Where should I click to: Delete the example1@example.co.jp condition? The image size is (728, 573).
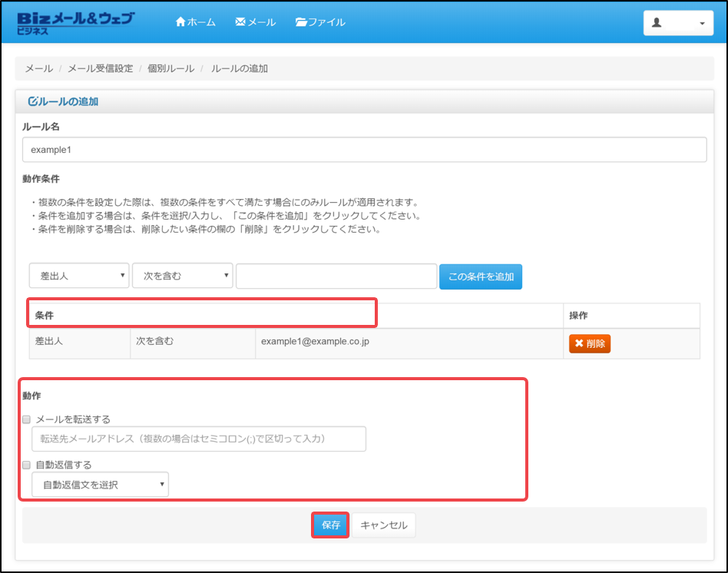(589, 344)
